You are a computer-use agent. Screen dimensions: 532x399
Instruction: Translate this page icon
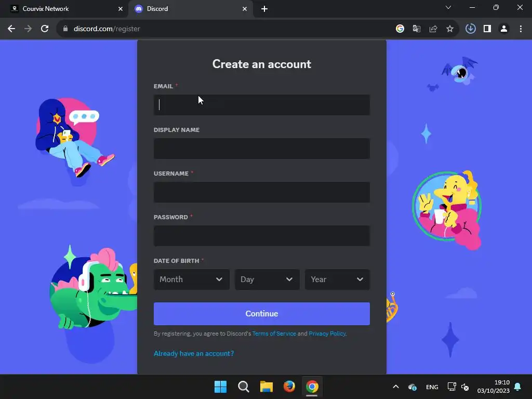(x=417, y=29)
